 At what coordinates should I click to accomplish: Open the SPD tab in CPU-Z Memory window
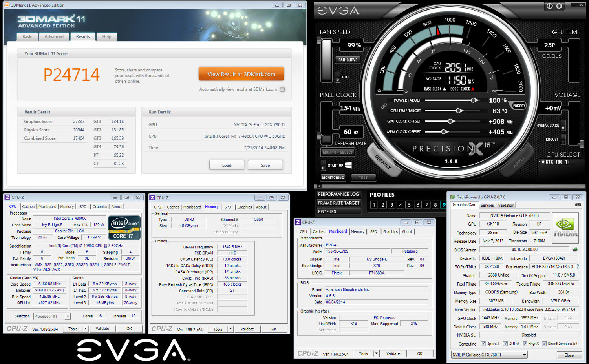[x=228, y=207]
